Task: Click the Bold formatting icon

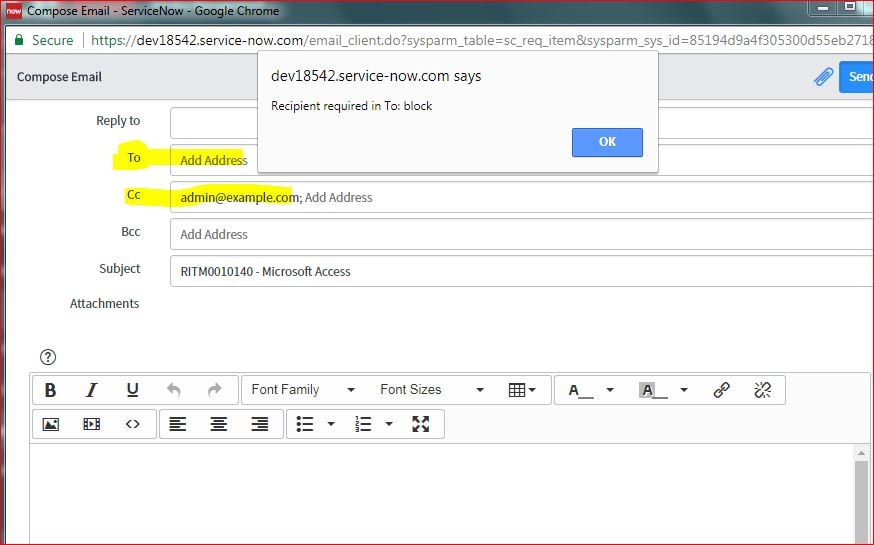Action: [51, 390]
